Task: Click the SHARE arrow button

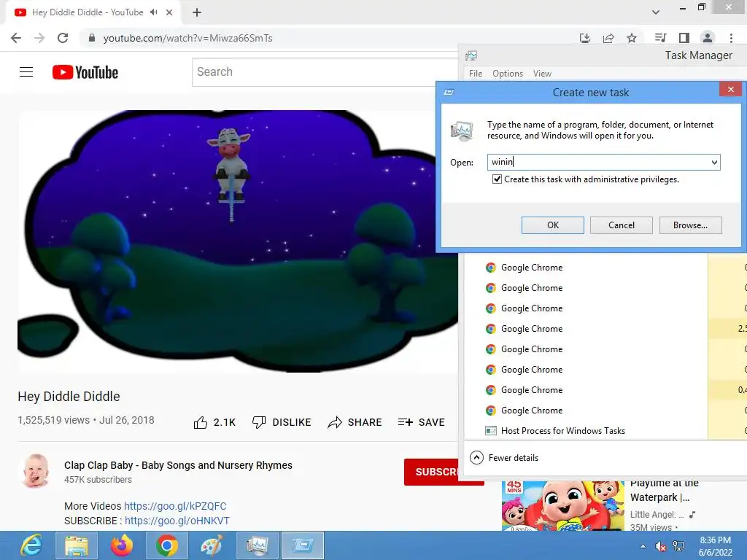Action: tap(355, 422)
